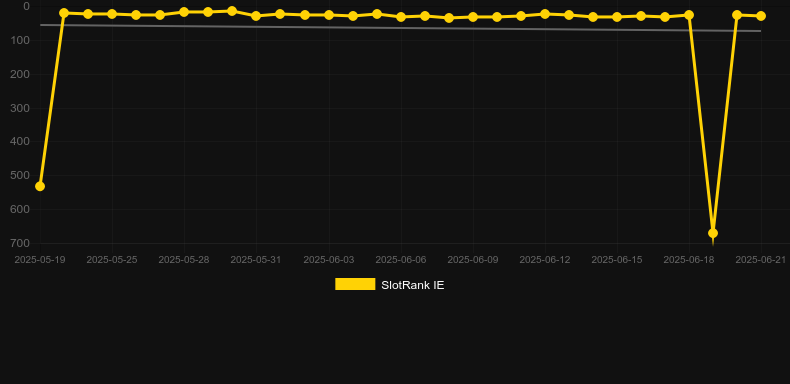Click the data point above 2025-06-06
The height and width of the screenshot is (384, 790).
[401, 17]
